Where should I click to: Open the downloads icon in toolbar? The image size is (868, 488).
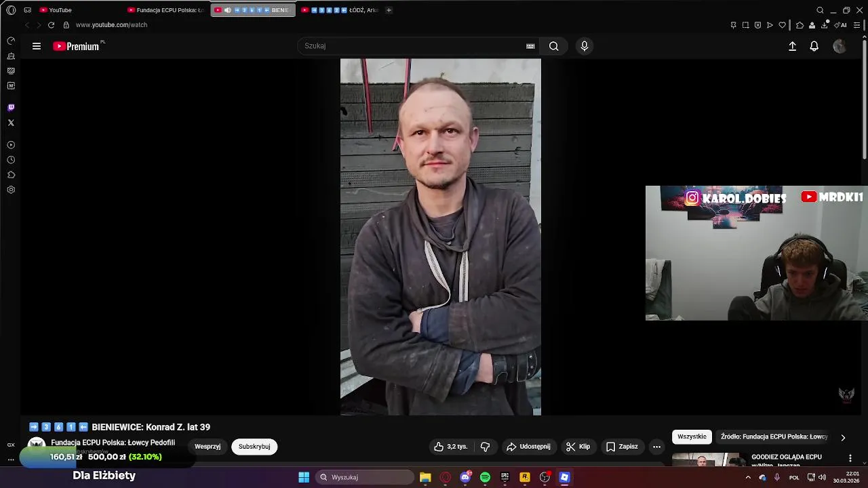point(825,25)
